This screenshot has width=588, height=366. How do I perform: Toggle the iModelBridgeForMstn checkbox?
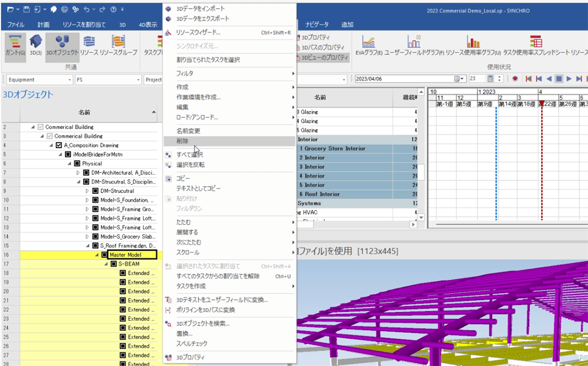click(68, 154)
